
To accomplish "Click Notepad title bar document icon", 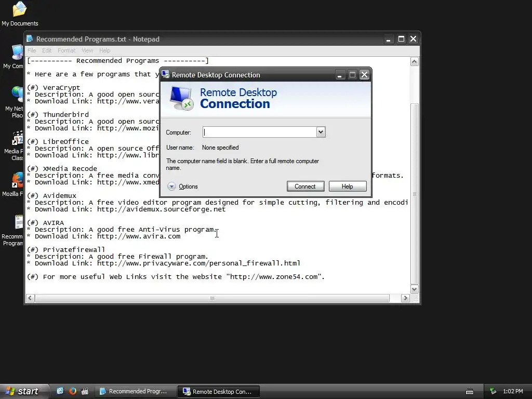I will (x=30, y=38).
